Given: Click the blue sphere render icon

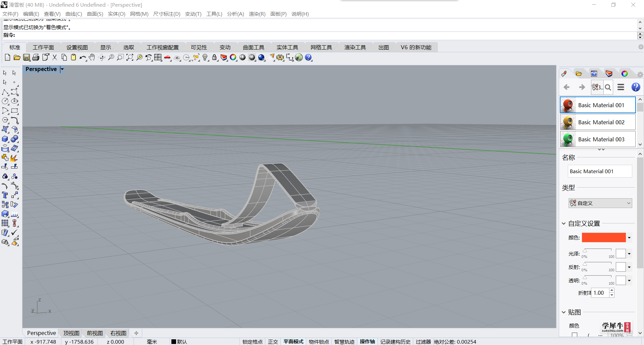Looking at the screenshot, I should click(x=262, y=58).
